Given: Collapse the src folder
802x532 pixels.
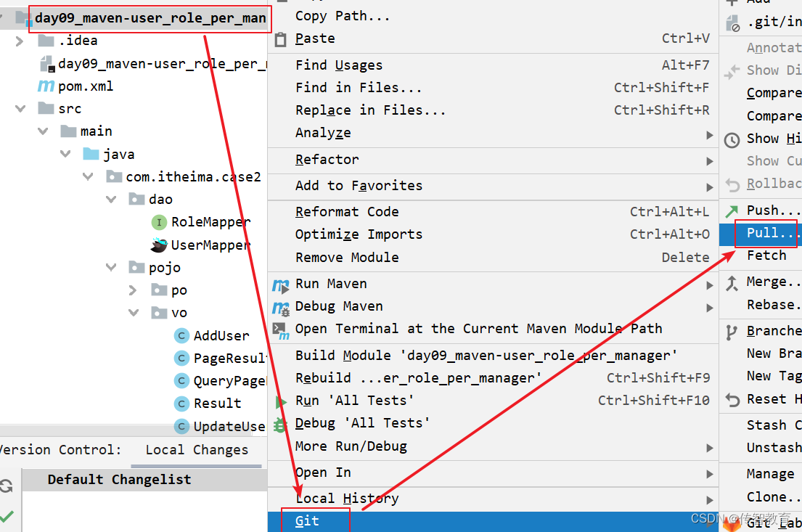Looking at the screenshot, I should 21,109.
